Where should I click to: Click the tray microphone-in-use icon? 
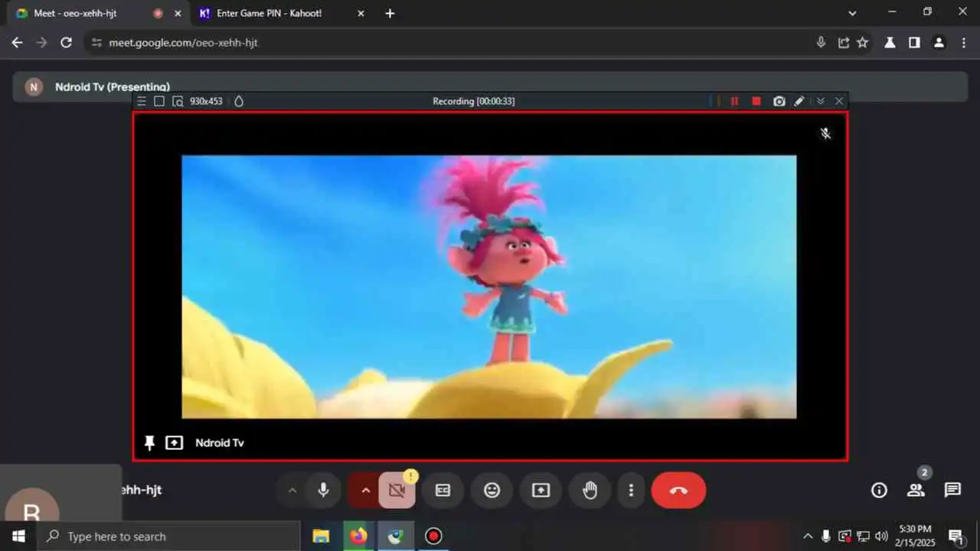[x=826, y=536]
